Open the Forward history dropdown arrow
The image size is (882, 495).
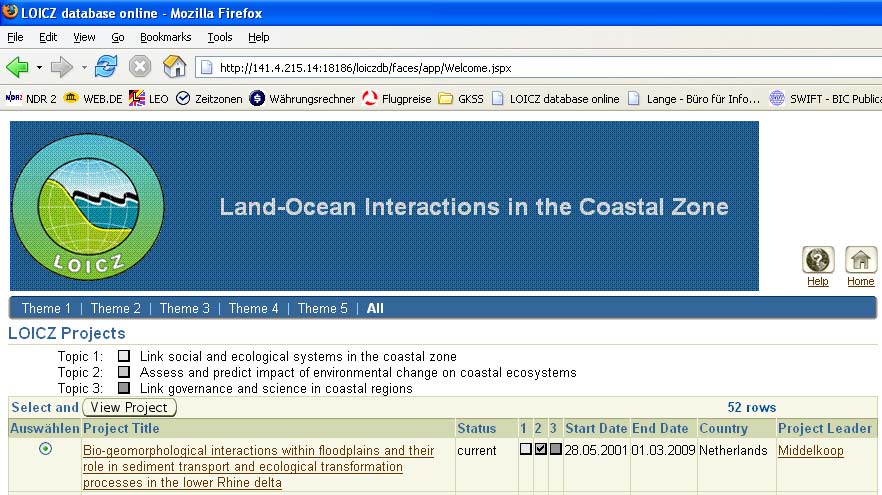click(84, 68)
